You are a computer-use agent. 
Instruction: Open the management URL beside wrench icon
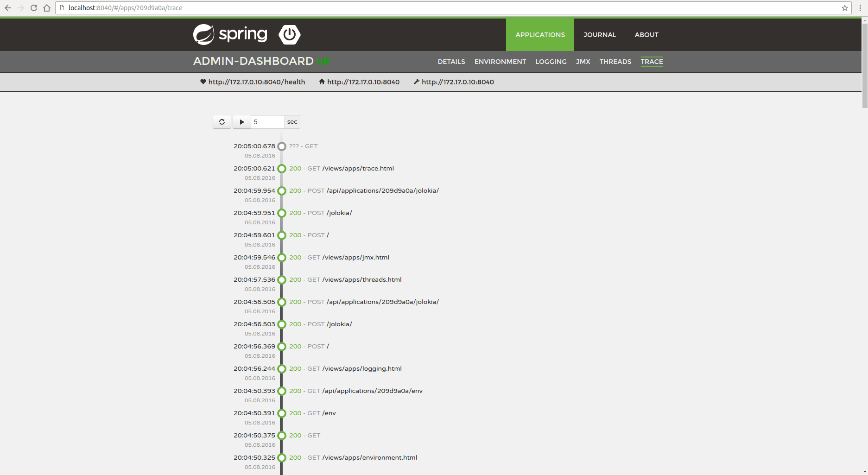(457, 82)
